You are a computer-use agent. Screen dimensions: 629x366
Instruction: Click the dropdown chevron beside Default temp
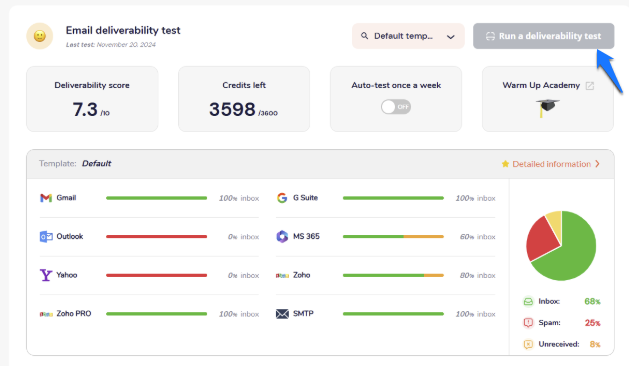point(451,37)
